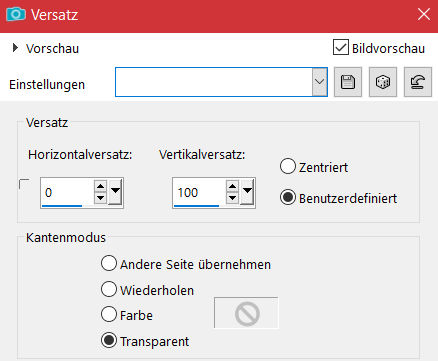Toggle the Bildvorschau checkbox

coord(341,48)
